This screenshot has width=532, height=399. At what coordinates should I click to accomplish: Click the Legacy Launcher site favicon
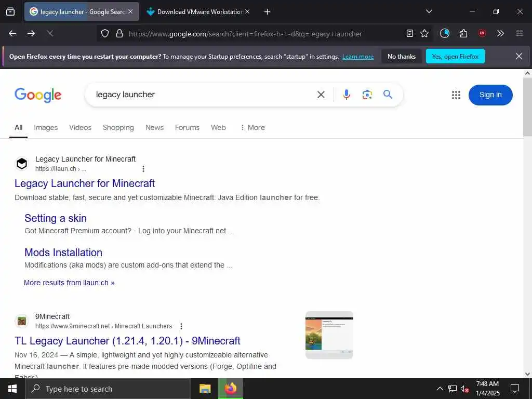click(22, 164)
